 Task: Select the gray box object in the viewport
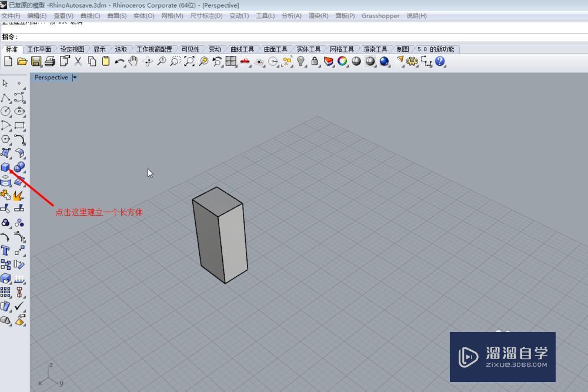point(220,235)
